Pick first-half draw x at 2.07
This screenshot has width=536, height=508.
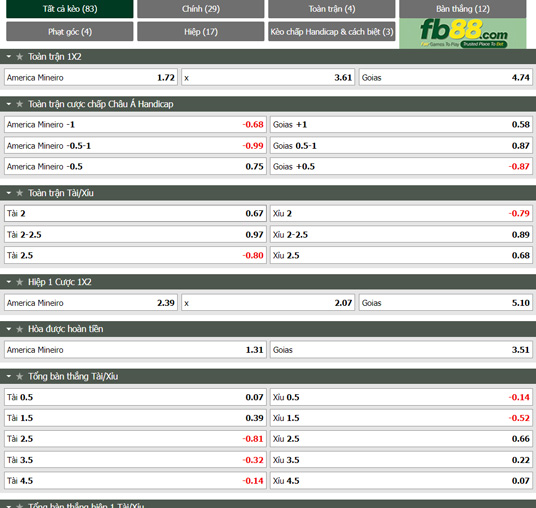point(268,303)
